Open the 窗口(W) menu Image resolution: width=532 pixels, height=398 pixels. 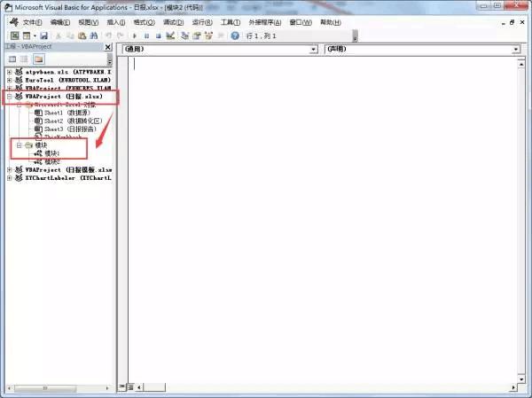click(x=301, y=22)
